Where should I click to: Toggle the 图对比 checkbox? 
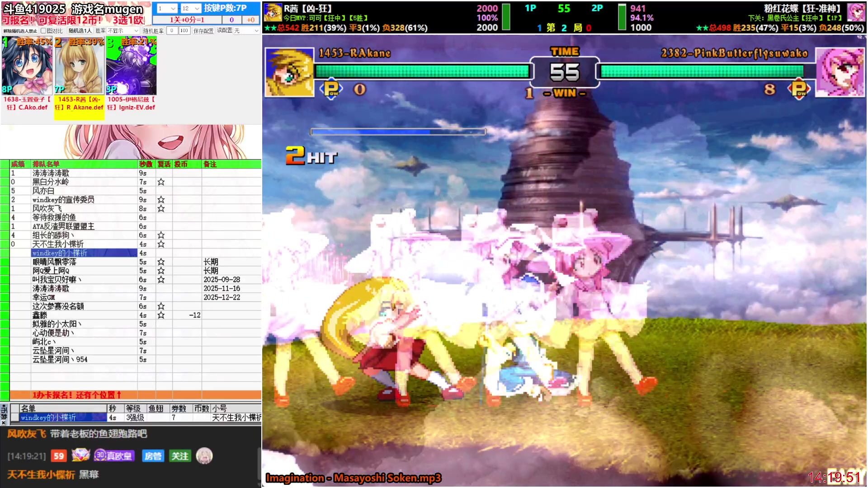43,31
